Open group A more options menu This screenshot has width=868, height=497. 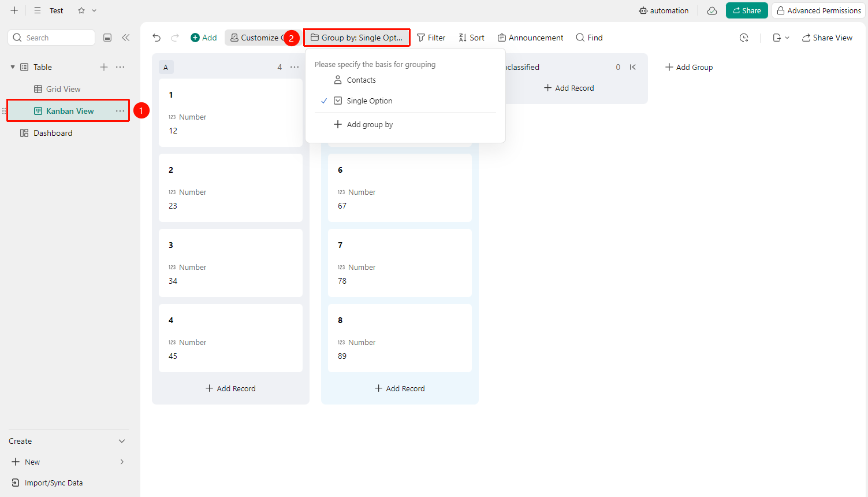tap(295, 67)
